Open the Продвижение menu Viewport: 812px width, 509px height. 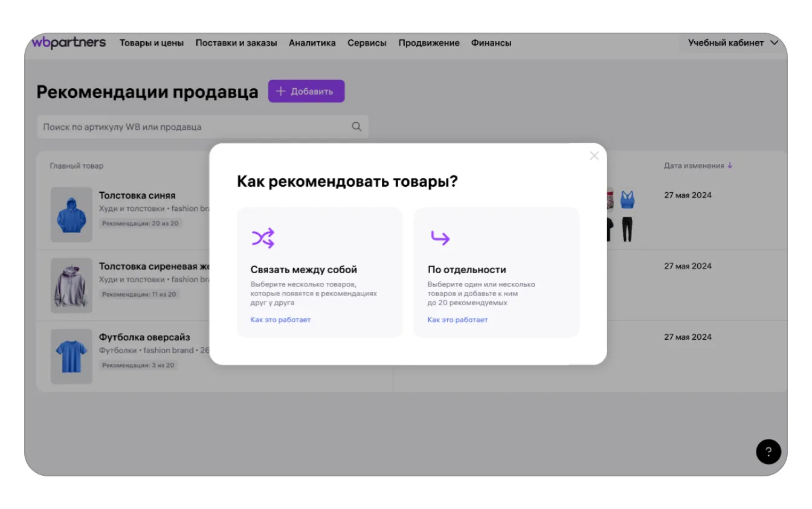tap(429, 43)
